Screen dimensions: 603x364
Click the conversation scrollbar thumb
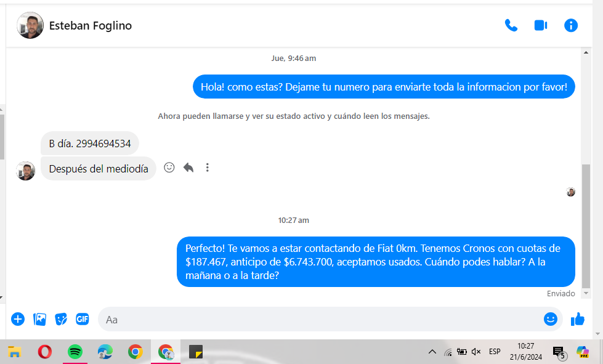point(586,226)
